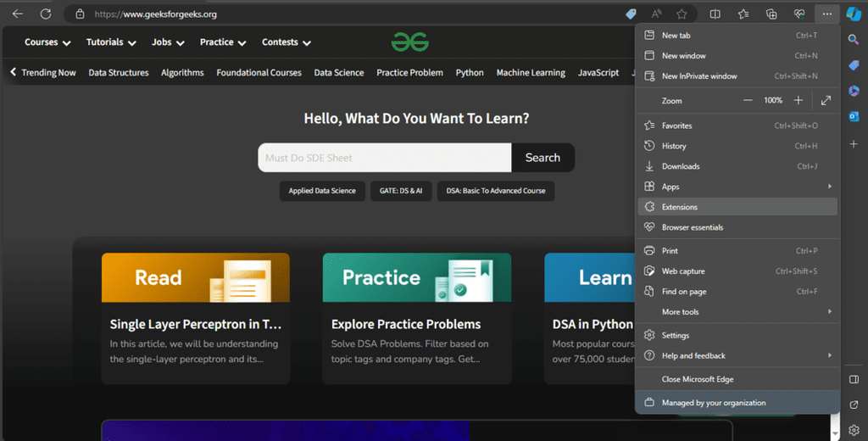868x441 pixels.
Task: Open the Favorites list toolbar icon
Action: click(x=743, y=14)
